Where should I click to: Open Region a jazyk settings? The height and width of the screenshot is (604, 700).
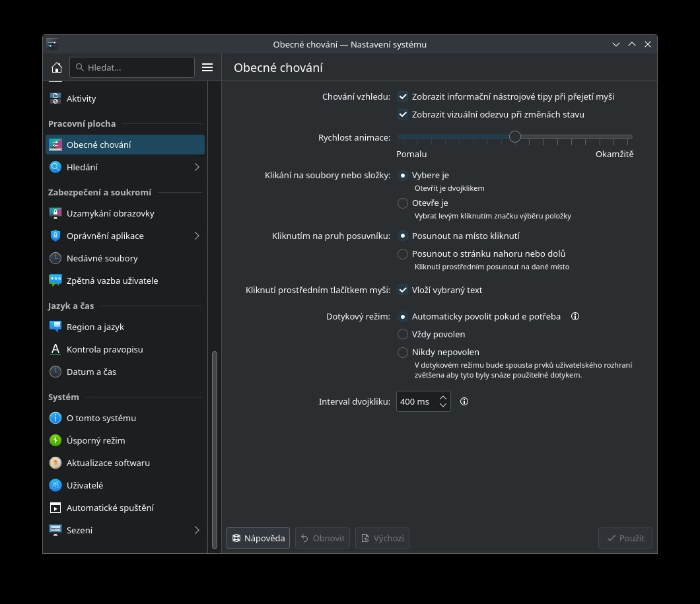click(x=95, y=327)
